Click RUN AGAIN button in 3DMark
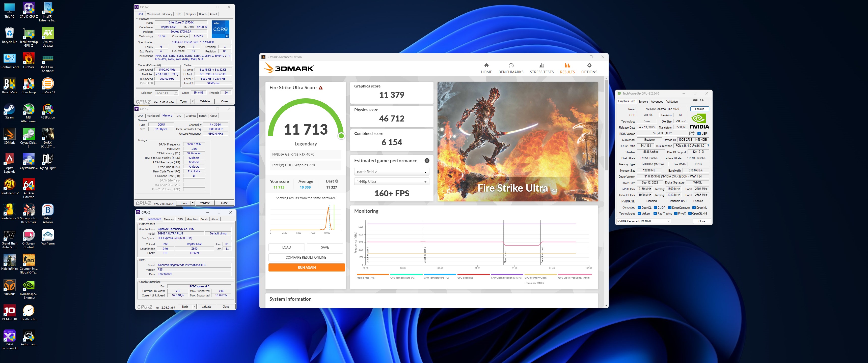The width and height of the screenshot is (868, 363). (x=307, y=268)
